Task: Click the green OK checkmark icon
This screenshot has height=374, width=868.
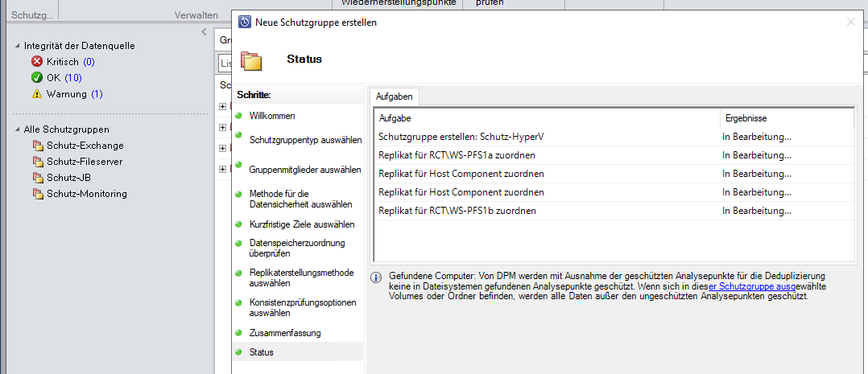Action: [37, 77]
